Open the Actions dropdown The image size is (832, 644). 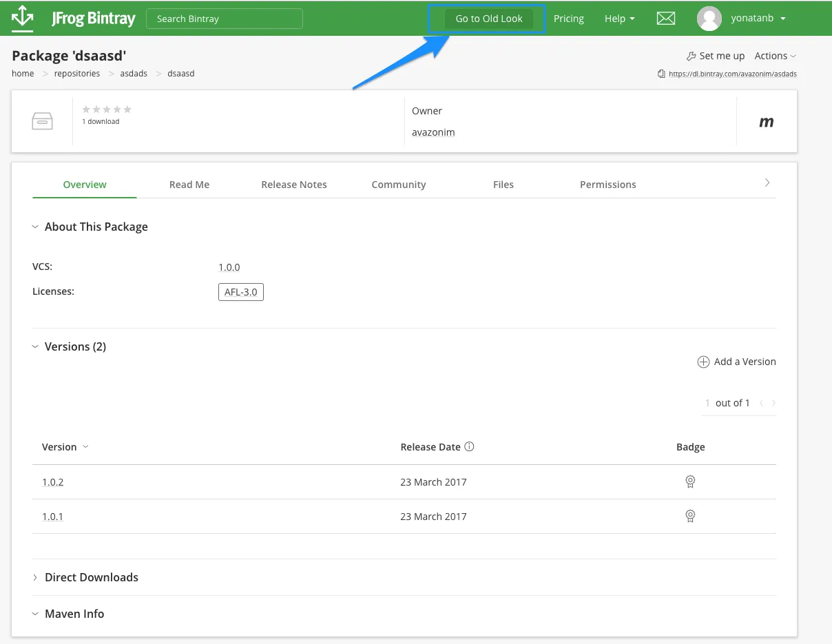(776, 56)
